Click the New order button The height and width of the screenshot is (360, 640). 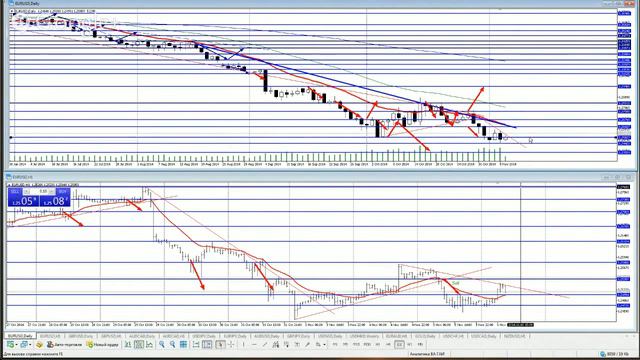(x=102, y=344)
